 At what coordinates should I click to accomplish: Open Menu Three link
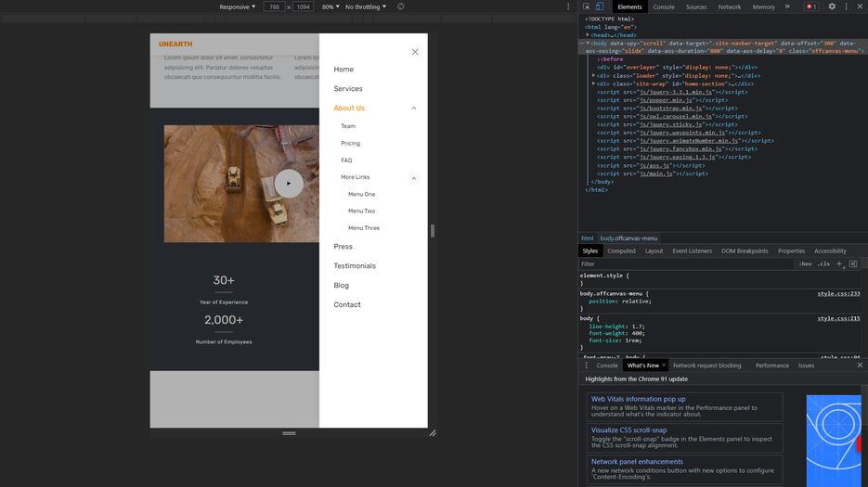pos(364,228)
